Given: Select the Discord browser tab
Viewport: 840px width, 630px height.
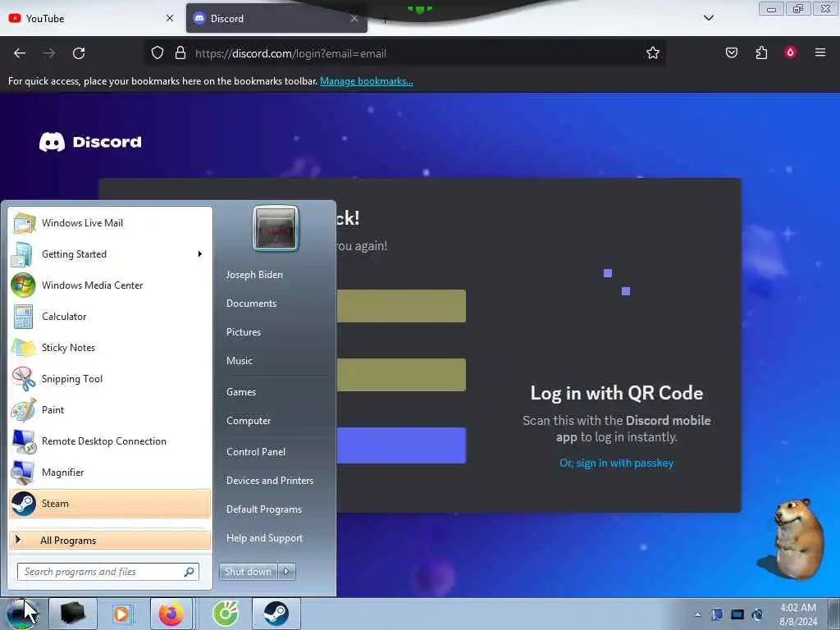Looking at the screenshot, I should tap(276, 18).
